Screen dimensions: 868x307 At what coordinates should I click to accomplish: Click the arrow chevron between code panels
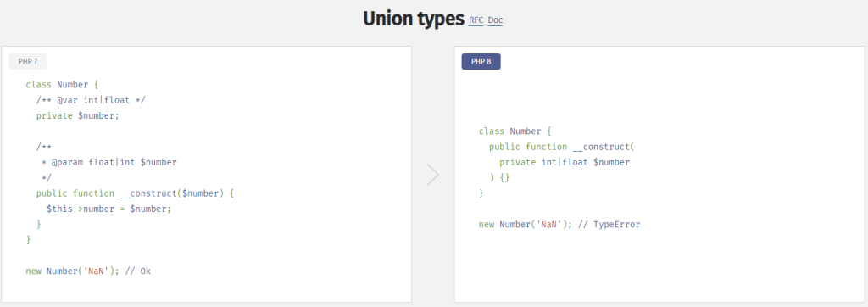[x=433, y=174]
